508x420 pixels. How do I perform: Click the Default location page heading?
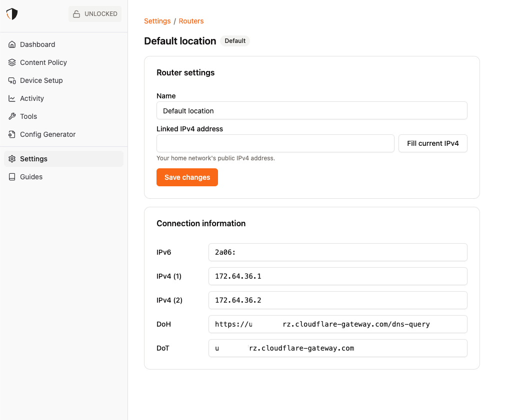(x=180, y=41)
